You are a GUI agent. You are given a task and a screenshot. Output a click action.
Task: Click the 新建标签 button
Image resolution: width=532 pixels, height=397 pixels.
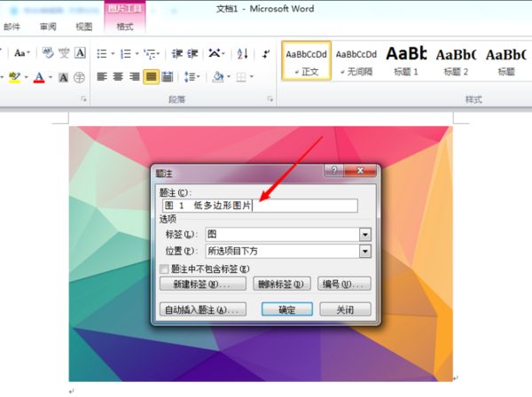click(x=203, y=284)
